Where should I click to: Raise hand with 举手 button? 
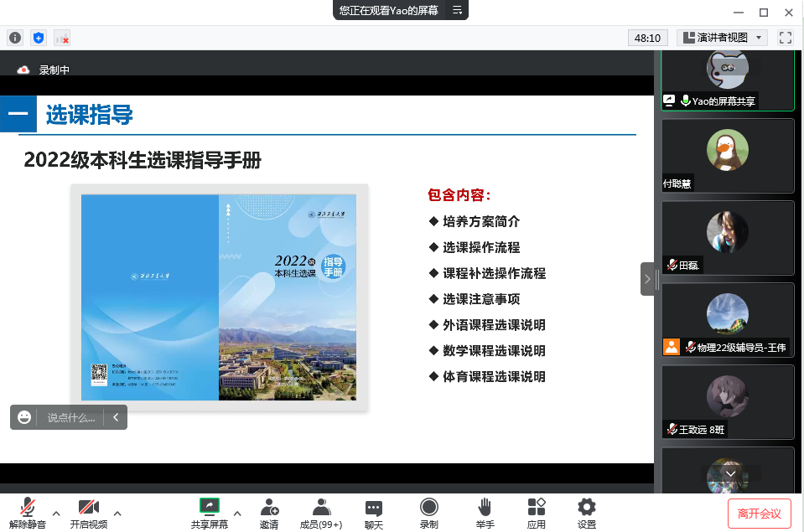pyautogui.click(x=485, y=513)
